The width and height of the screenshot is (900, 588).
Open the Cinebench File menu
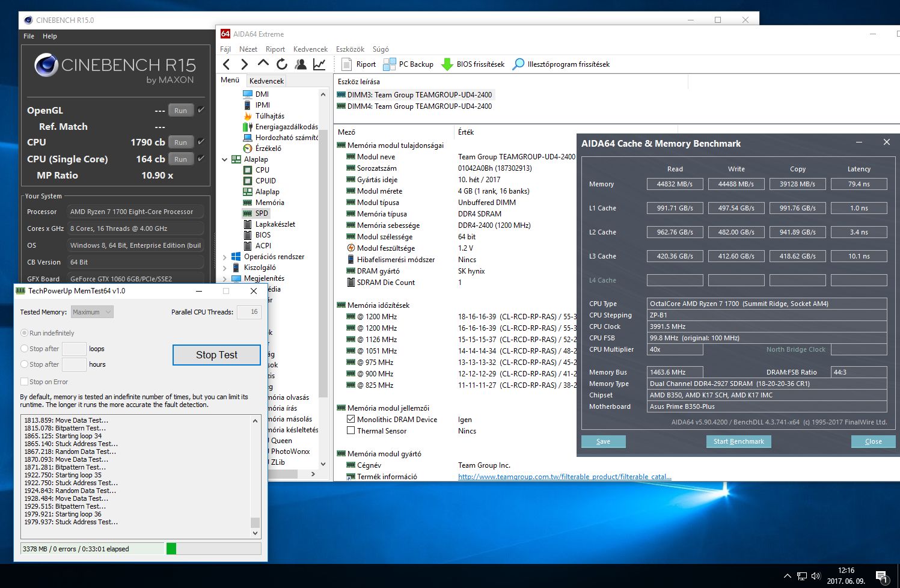(x=29, y=36)
